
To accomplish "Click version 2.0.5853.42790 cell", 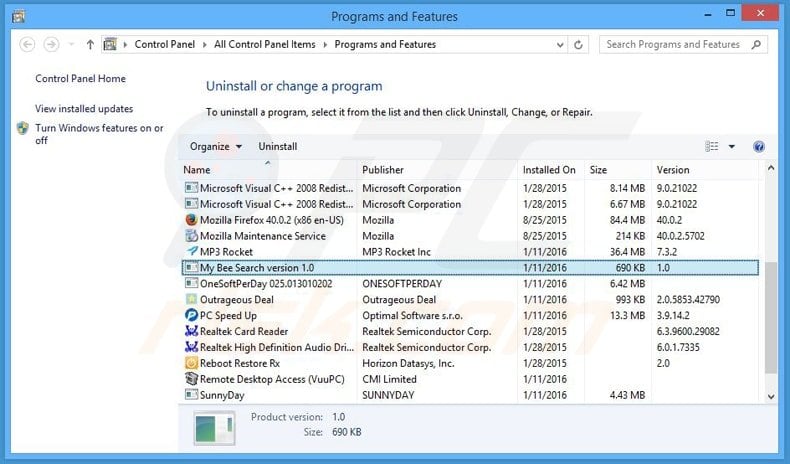I will pyautogui.click(x=688, y=300).
